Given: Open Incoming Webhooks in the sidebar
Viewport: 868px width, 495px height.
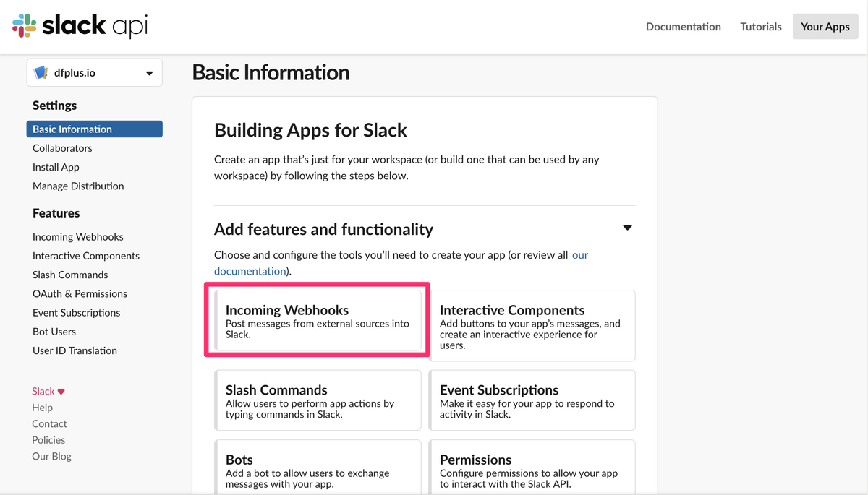Looking at the screenshot, I should 78,237.
